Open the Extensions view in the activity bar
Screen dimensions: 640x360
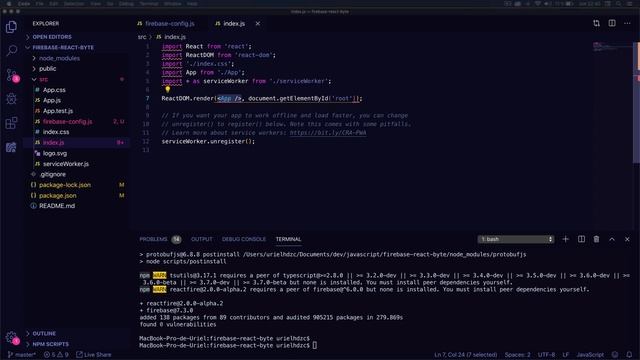click(11, 123)
